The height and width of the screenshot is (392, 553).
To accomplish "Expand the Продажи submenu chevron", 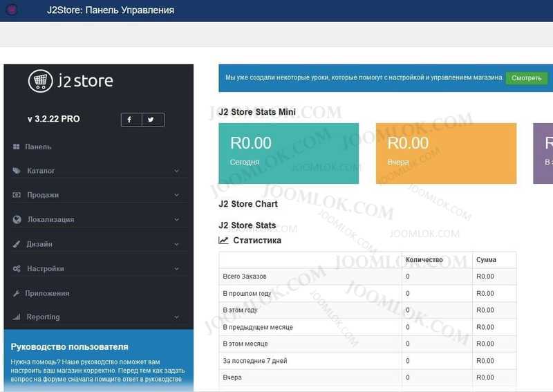I will click(176, 195).
